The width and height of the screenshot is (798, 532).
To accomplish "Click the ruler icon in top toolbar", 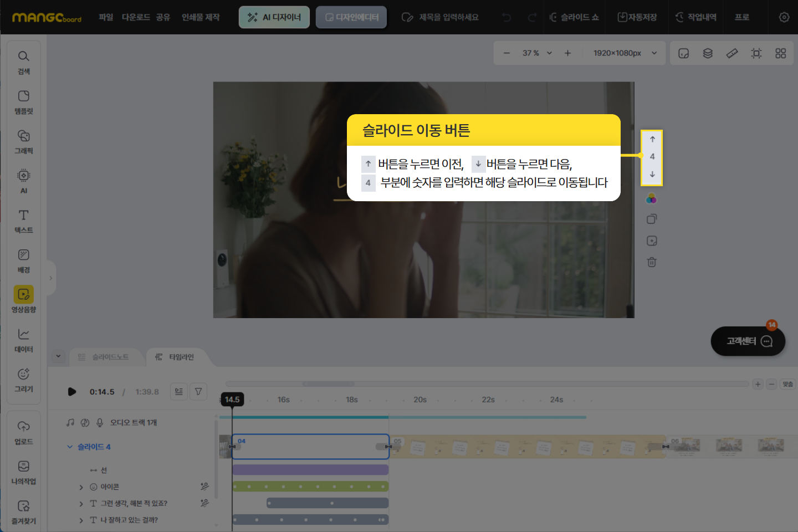I will pyautogui.click(x=732, y=53).
